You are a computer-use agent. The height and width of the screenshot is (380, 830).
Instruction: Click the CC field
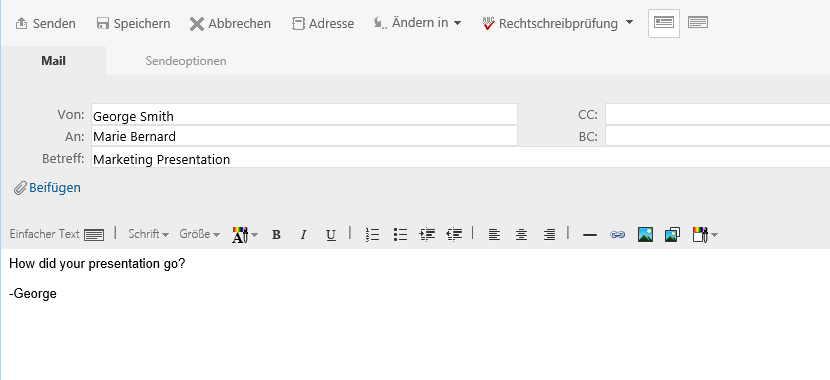(717, 115)
